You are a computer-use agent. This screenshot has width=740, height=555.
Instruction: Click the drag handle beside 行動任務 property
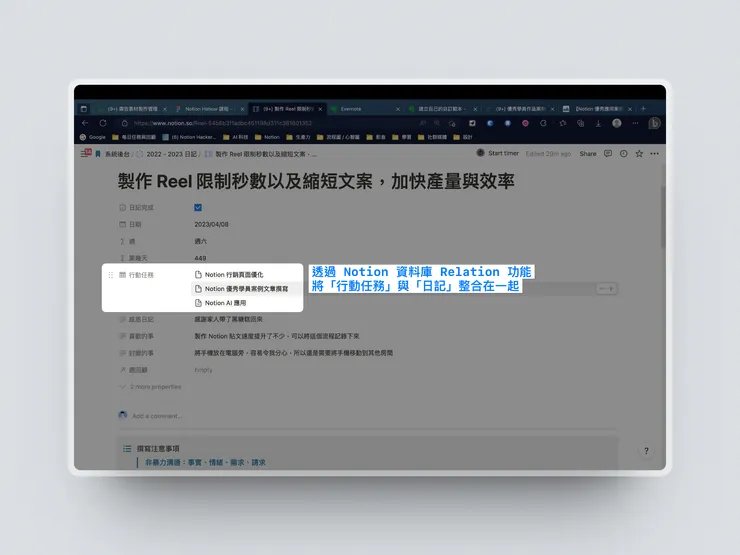(110, 275)
